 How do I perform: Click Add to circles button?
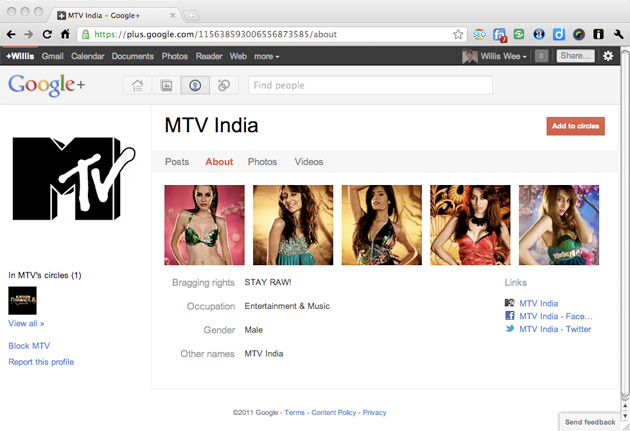click(575, 126)
